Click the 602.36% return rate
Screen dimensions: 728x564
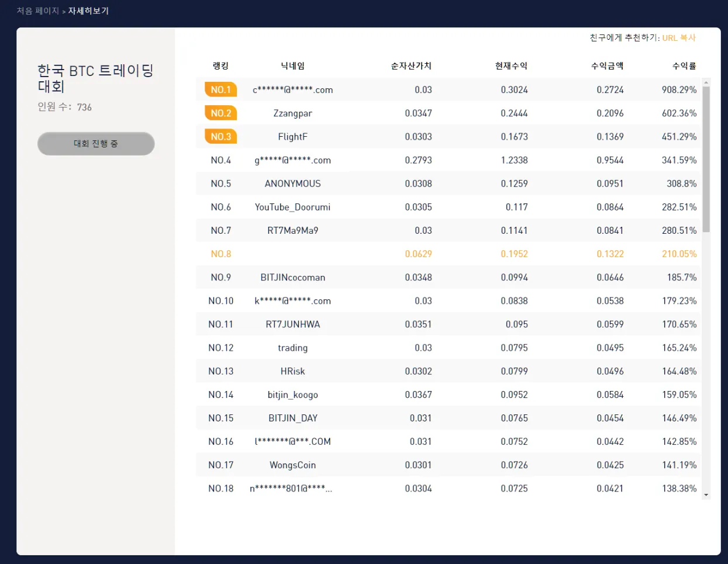pos(679,113)
